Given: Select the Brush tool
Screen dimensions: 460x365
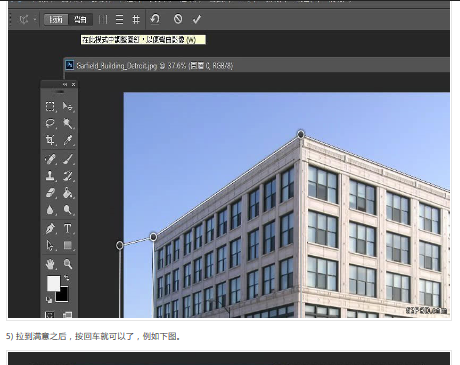Looking at the screenshot, I should click(68, 159).
